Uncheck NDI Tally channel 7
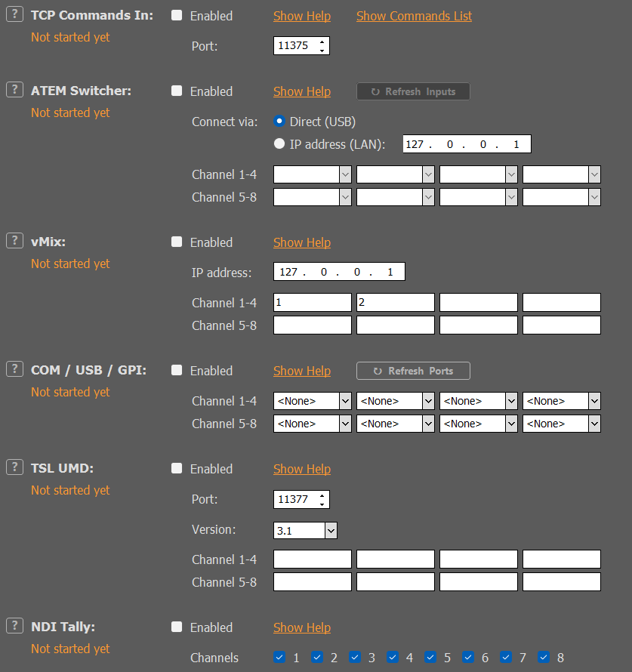Viewport: 632px width, 672px height. click(x=506, y=657)
